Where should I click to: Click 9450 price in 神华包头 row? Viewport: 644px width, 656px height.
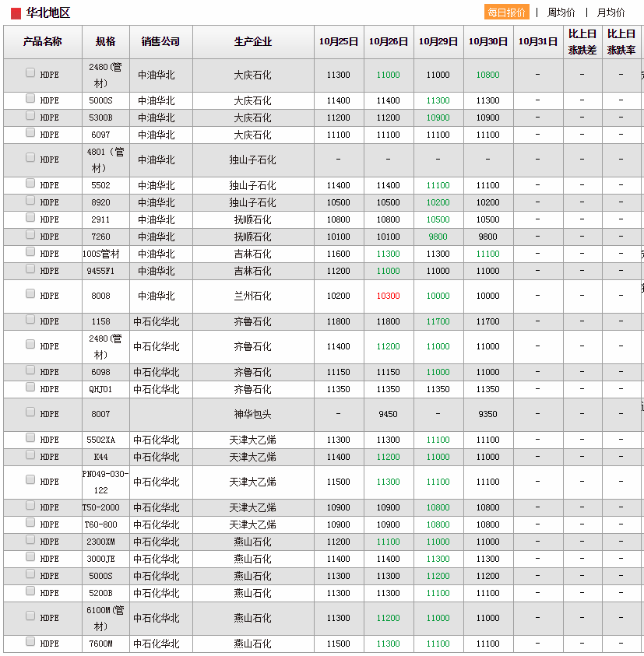point(388,414)
